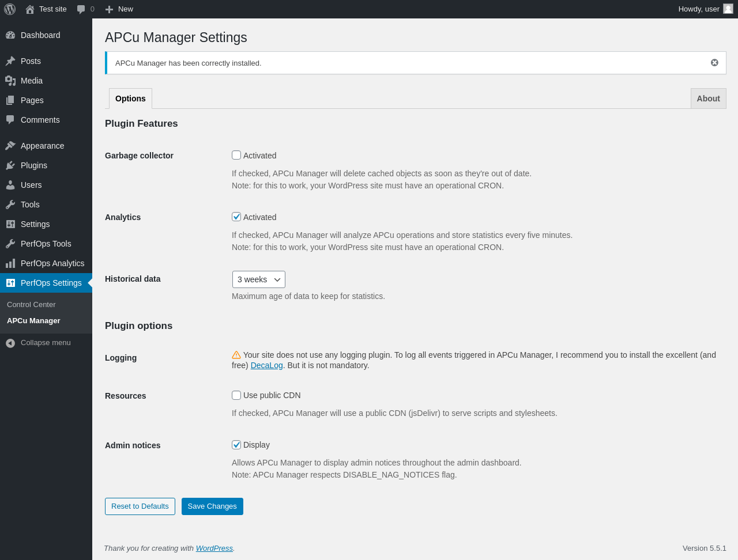Click the Collapse menu label
This screenshot has width=738, height=560.
point(46,343)
